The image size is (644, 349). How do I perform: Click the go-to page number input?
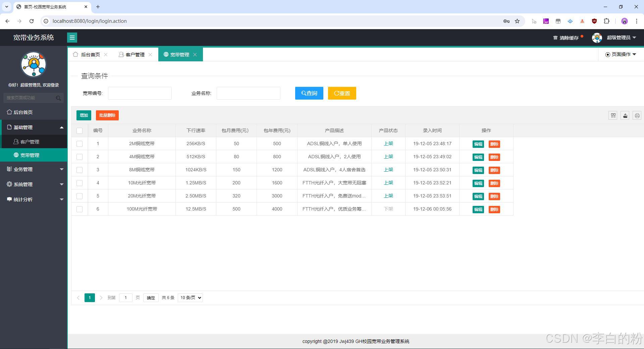[x=126, y=298]
